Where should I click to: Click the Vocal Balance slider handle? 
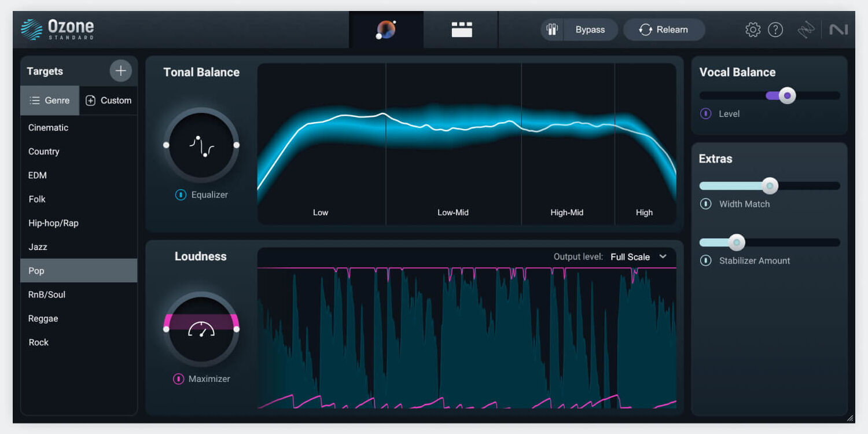click(x=787, y=95)
